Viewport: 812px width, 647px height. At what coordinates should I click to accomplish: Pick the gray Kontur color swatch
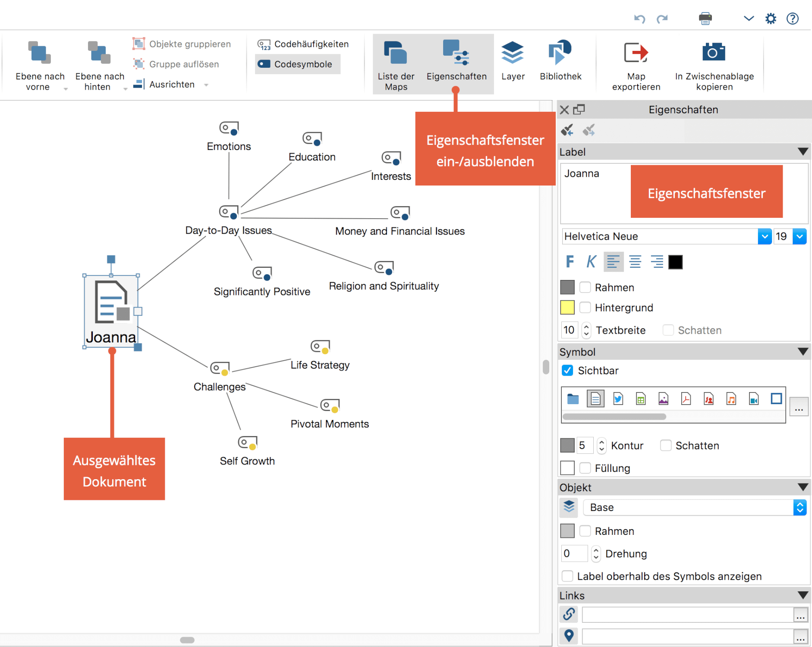(567, 445)
